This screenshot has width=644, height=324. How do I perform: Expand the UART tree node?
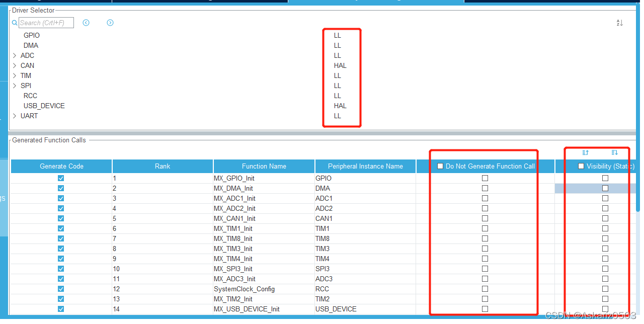(14, 116)
